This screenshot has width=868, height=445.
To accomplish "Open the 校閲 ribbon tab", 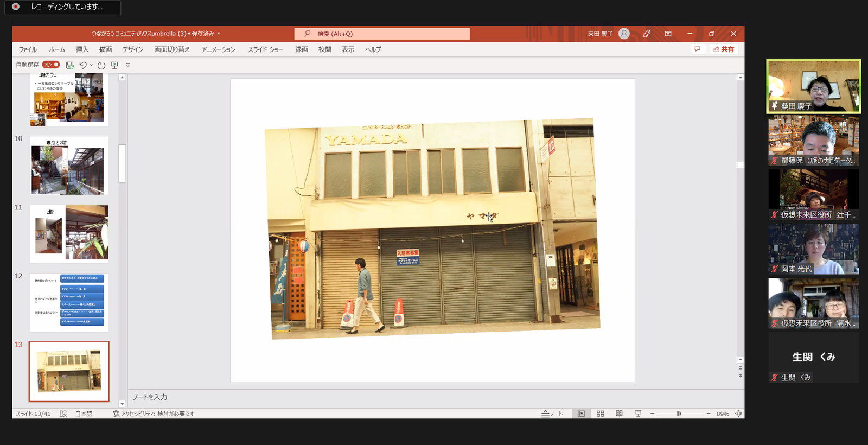I will [x=324, y=49].
